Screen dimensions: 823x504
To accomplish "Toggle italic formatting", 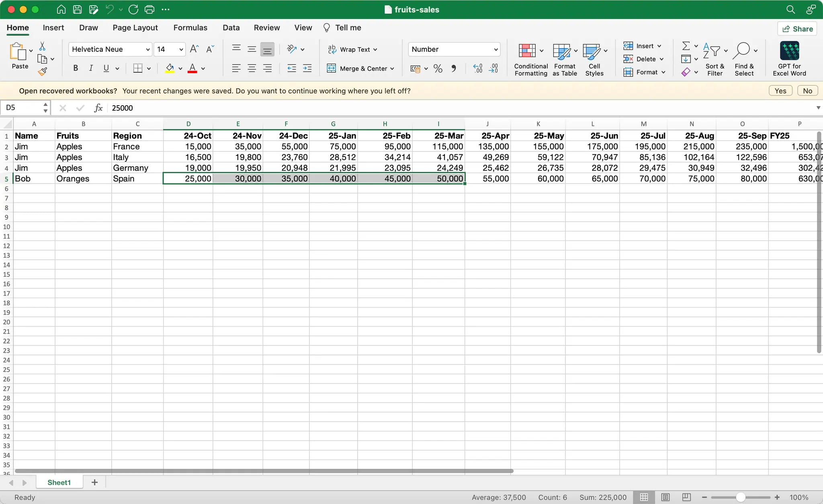I will pos(90,68).
